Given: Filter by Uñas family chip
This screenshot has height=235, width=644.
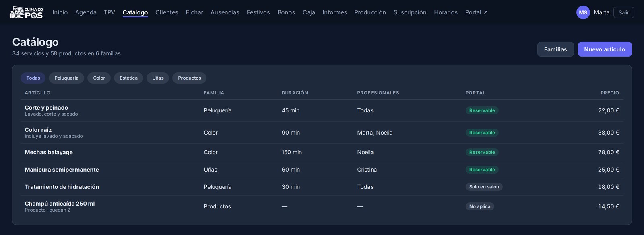Looking at the screenshot, I should pos(158,78).
